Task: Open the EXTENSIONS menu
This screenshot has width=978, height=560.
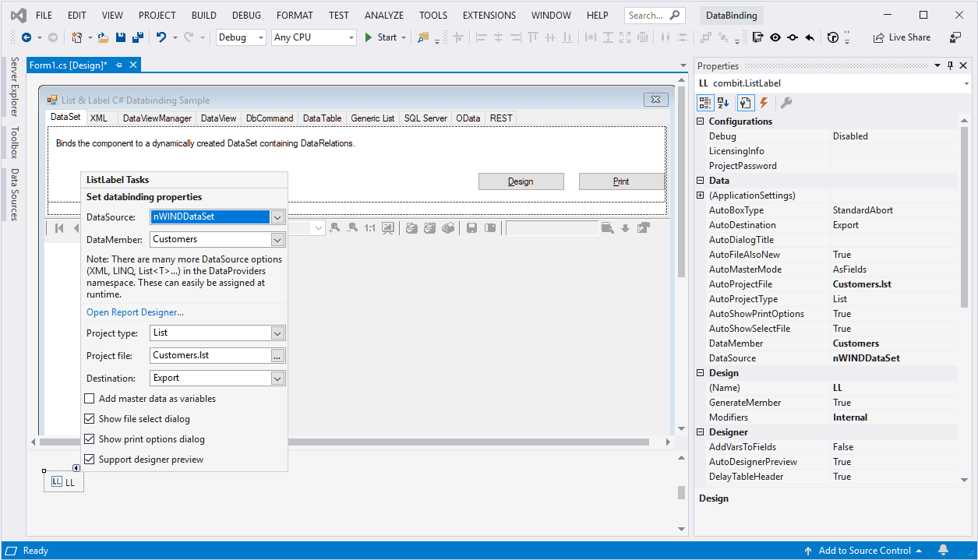Action: click(x=489, y=15)
